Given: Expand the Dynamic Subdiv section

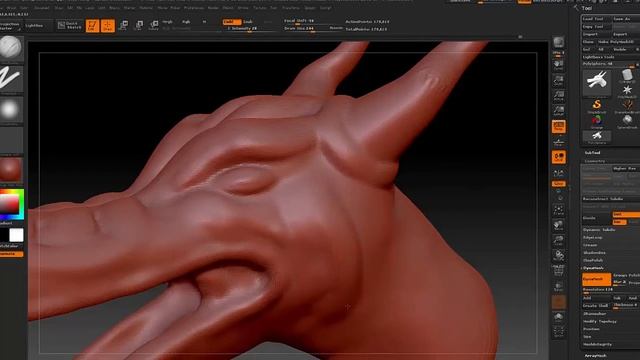Looking at the screenshot, I should click(x=599, y=230).
